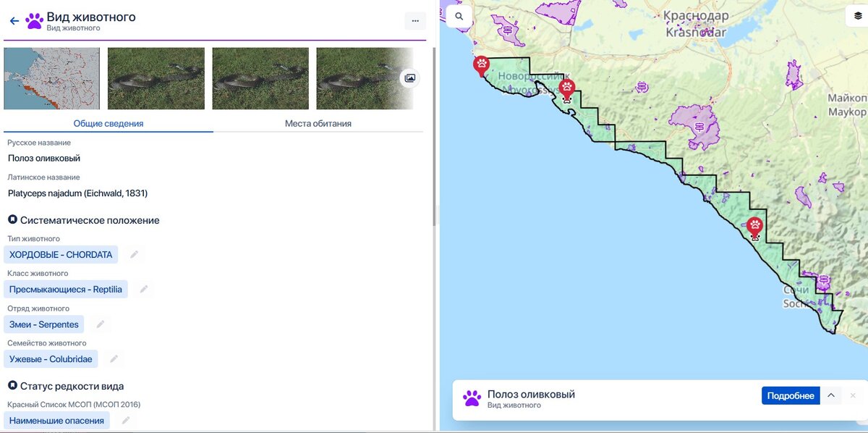Click Полоз оливковый title in map card
Image resolution: width=868 pixels, height=433 pixels.
[x=531, y=394]
